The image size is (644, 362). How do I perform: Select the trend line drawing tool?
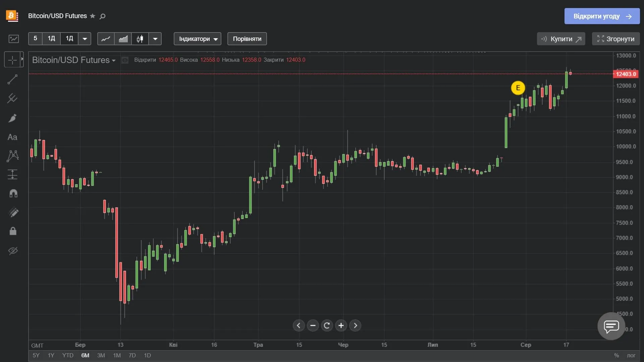click(x=12, y=79)
